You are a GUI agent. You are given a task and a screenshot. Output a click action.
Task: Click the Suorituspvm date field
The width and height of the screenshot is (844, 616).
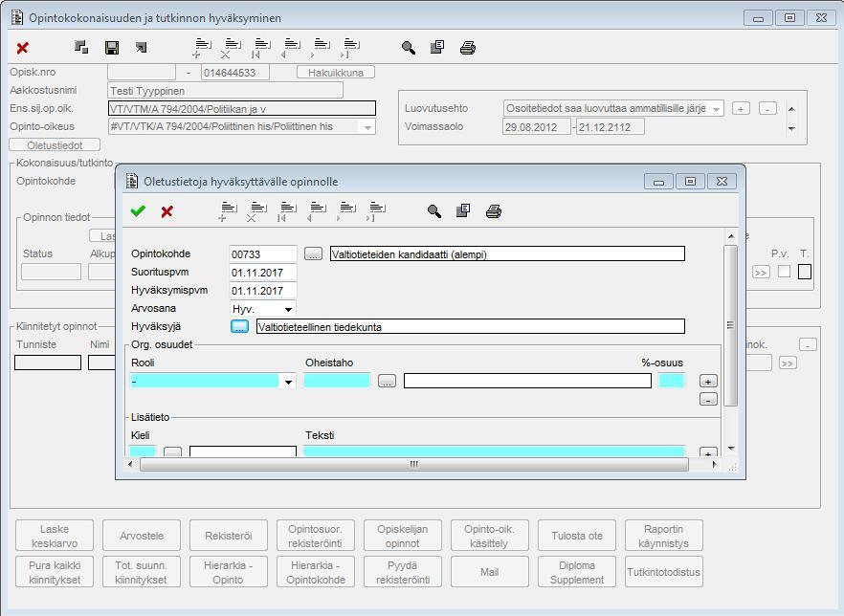pyautogui.click(x=262, y=273)
